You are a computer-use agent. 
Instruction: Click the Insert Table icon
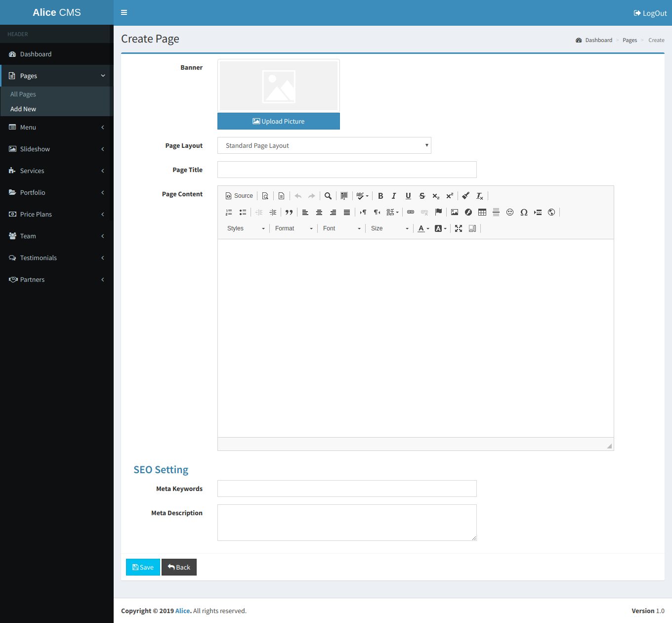tap(482, 212)
